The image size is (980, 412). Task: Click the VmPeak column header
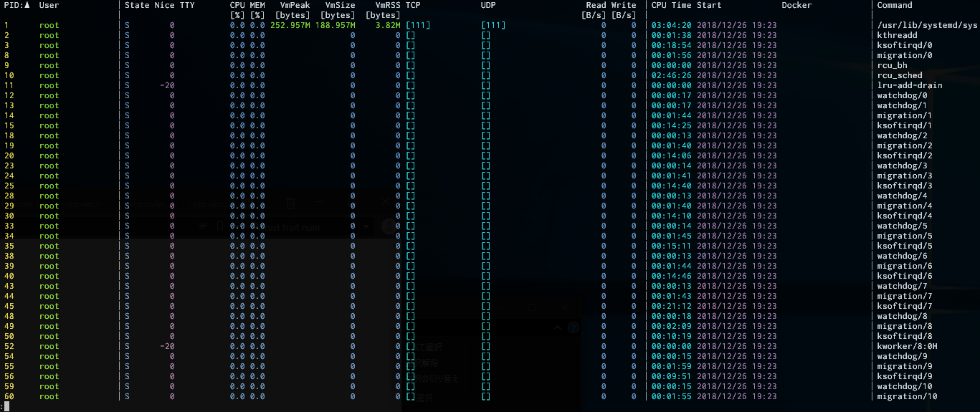(295, 6)
